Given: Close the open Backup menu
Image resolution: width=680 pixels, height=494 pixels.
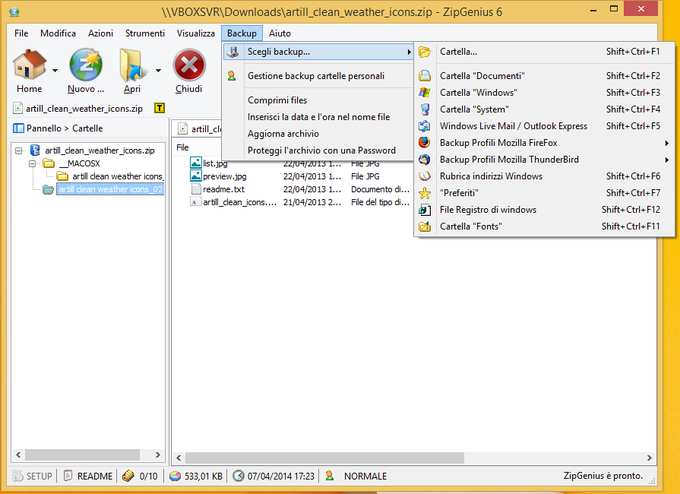Looking at the screenshot, I should coord(242,33).
